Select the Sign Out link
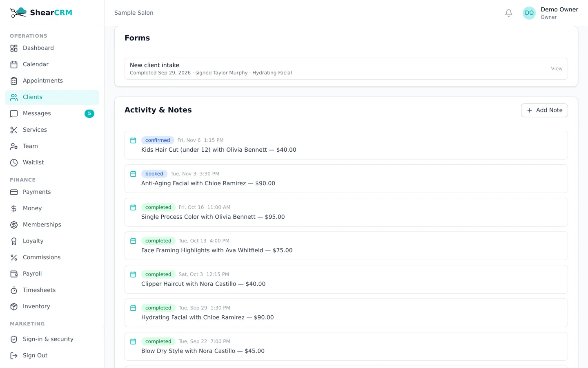Viewport: 588px width, 368px height. [52, 356]
